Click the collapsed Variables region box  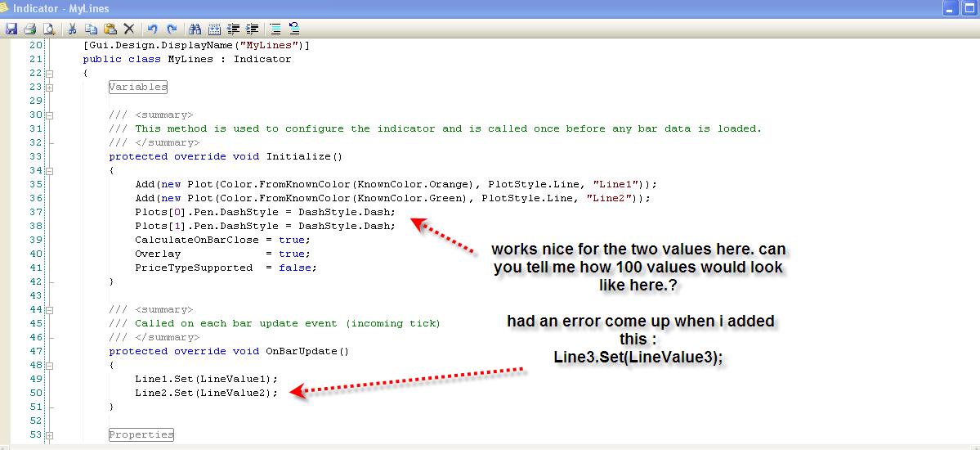pos(138,87)
